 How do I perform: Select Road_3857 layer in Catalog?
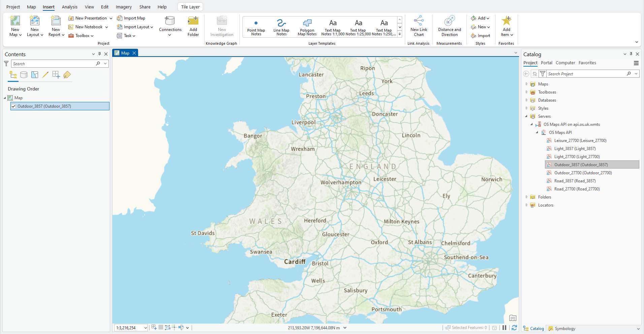[x=575, y=181]
